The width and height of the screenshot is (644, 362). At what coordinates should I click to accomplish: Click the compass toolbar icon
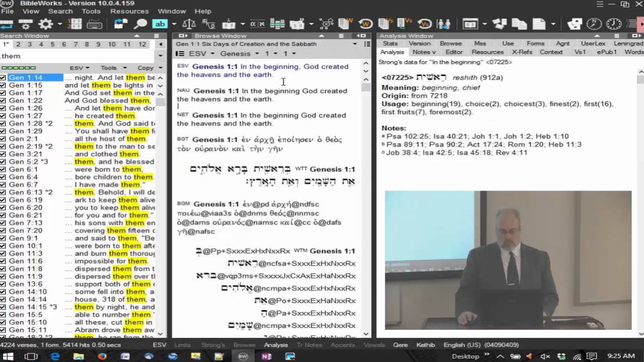[x=594, y=24]
